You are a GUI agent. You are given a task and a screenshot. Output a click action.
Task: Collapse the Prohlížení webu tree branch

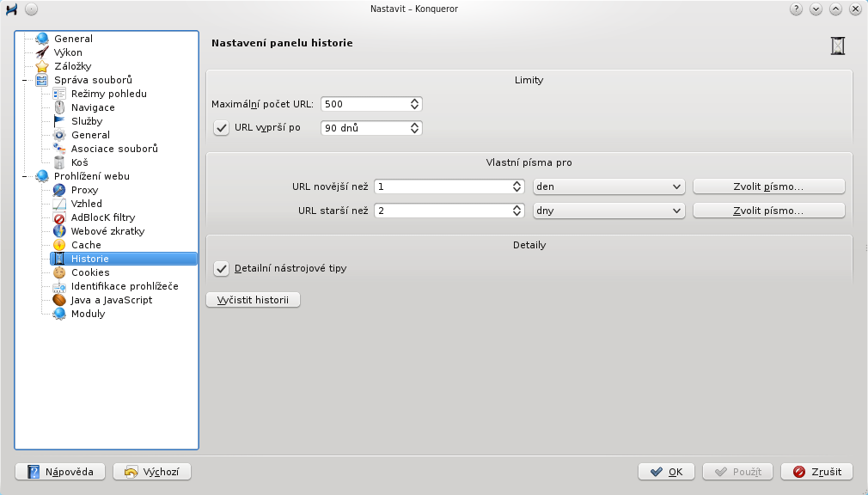click(24, 177)
